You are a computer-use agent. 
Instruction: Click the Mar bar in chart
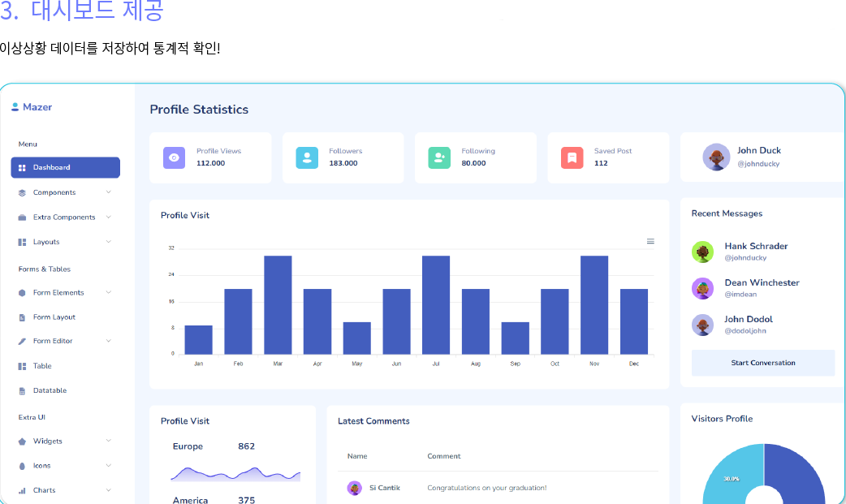click(x=278, y=305)
